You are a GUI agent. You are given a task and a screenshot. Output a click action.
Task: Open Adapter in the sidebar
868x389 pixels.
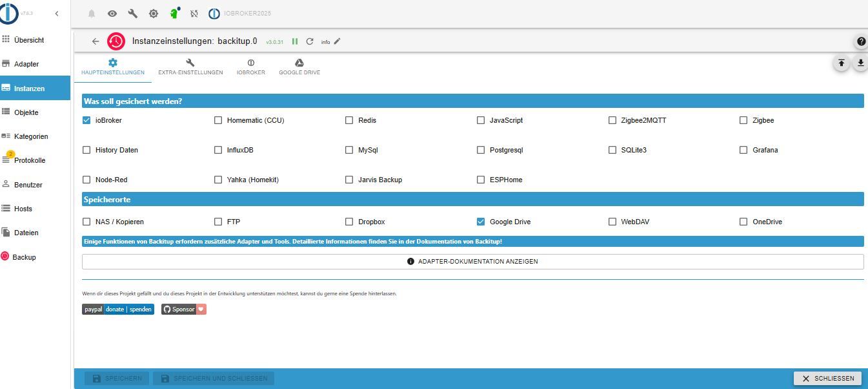35,64
